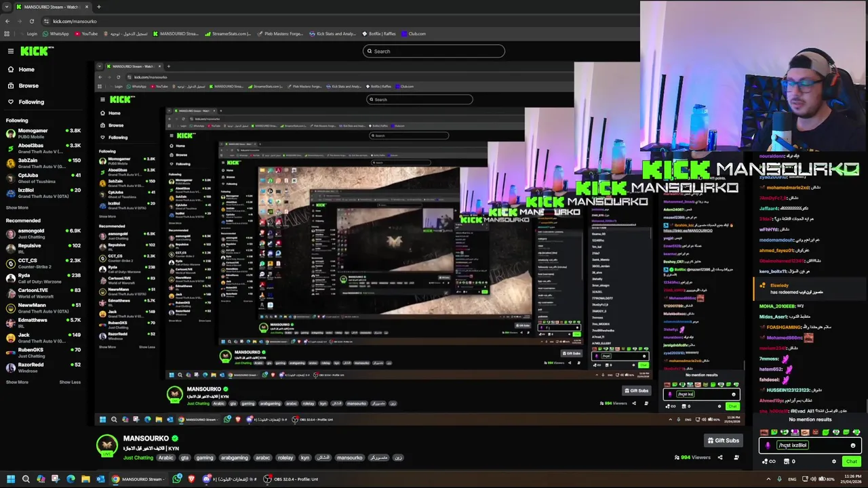Go back with browser back arrow
The width and height of the screenshot is (868, 488).
(x=7, y=21)
